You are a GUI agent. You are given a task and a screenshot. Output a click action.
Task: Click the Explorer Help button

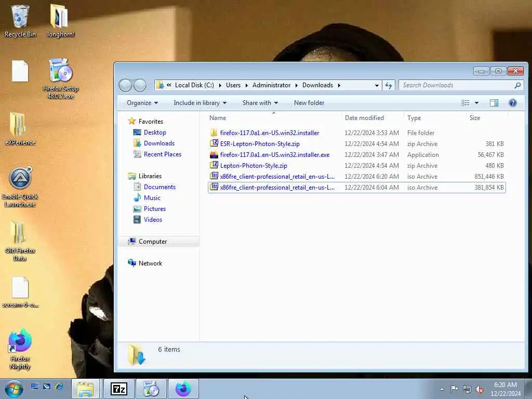[513, 103]
